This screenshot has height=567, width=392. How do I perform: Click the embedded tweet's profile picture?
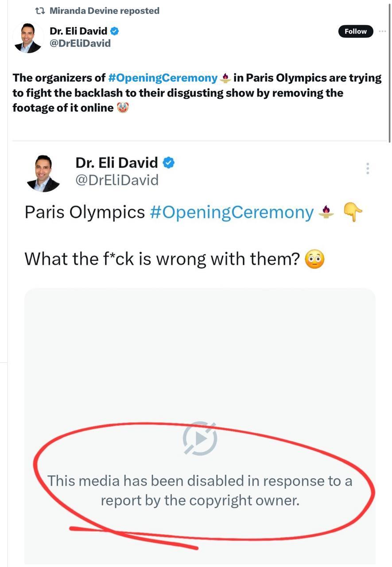pos(43,173)
